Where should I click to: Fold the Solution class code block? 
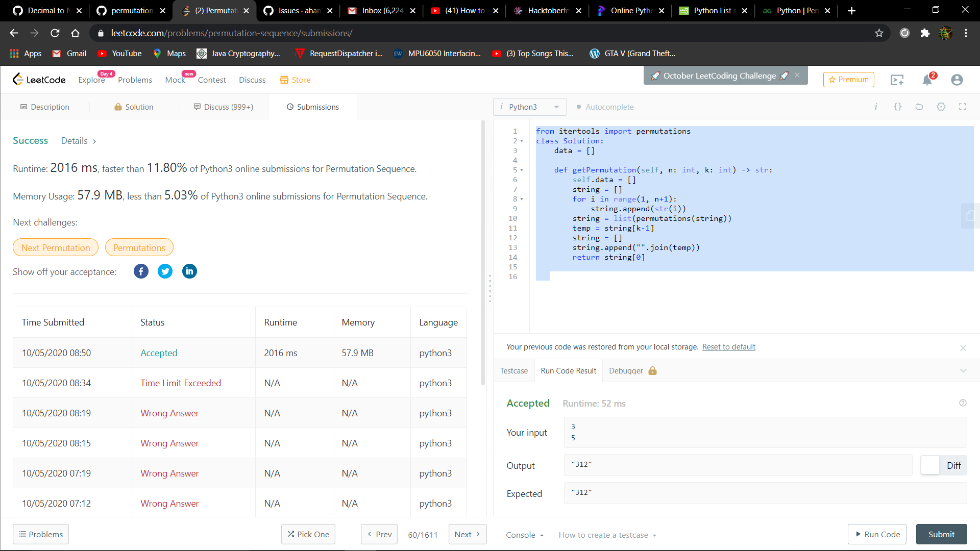(x=522, y=141)
